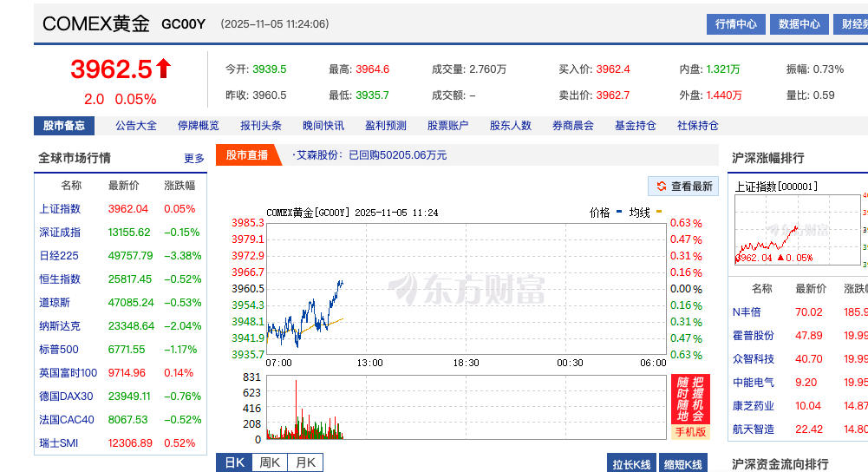Open 德国DAX30 index link
Viewport: 868px width, 472px height.
click(66, 397)
